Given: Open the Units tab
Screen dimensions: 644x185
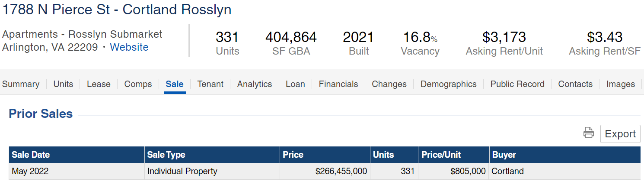Looking at the screenshot, I should [63, 84].
